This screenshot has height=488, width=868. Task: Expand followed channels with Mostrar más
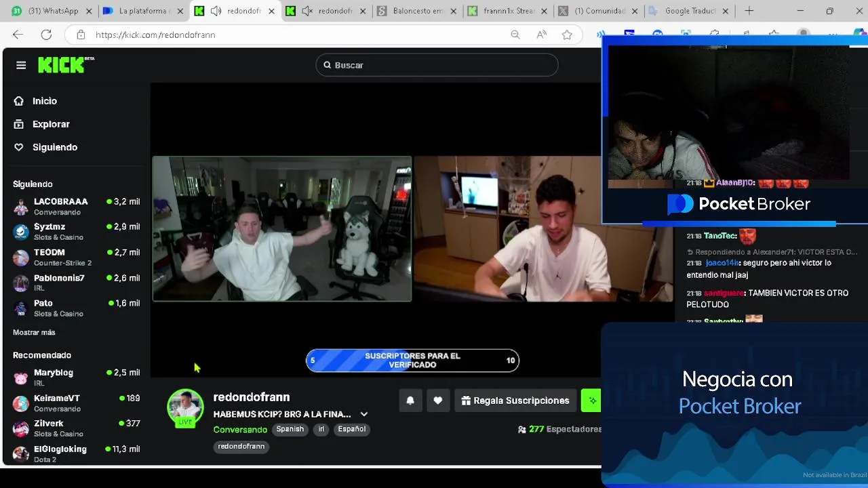coord(34,332)
